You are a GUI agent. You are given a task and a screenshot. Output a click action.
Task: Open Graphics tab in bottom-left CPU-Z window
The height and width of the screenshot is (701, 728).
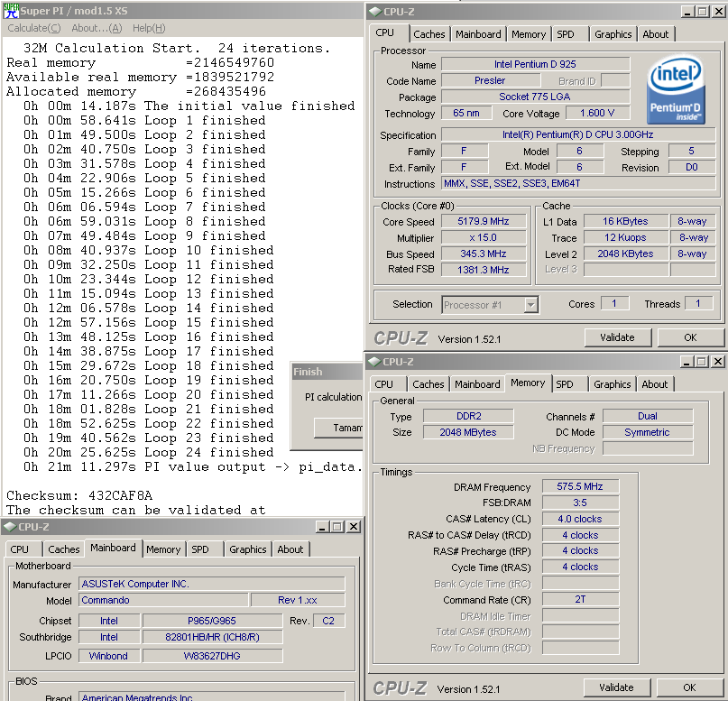point(248,549)
